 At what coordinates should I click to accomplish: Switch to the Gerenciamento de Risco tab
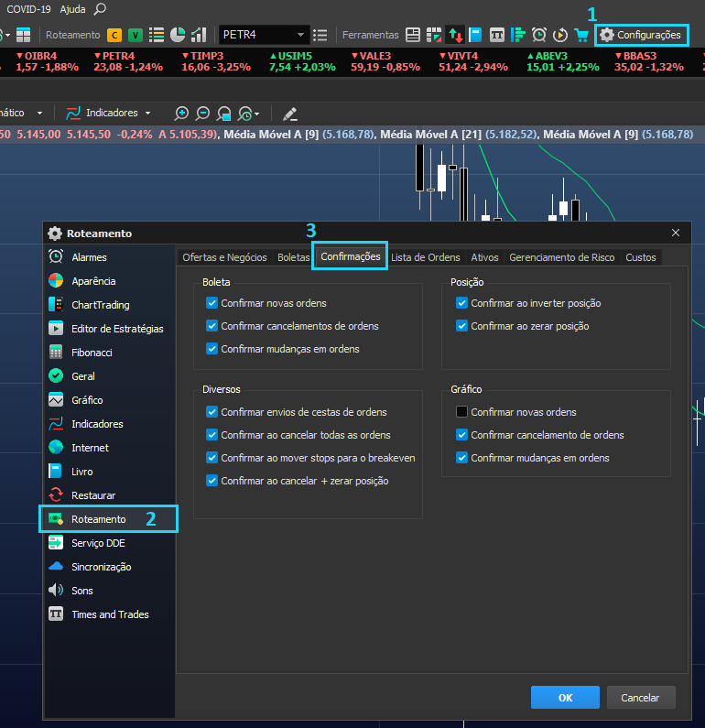(x=561, y=257)
